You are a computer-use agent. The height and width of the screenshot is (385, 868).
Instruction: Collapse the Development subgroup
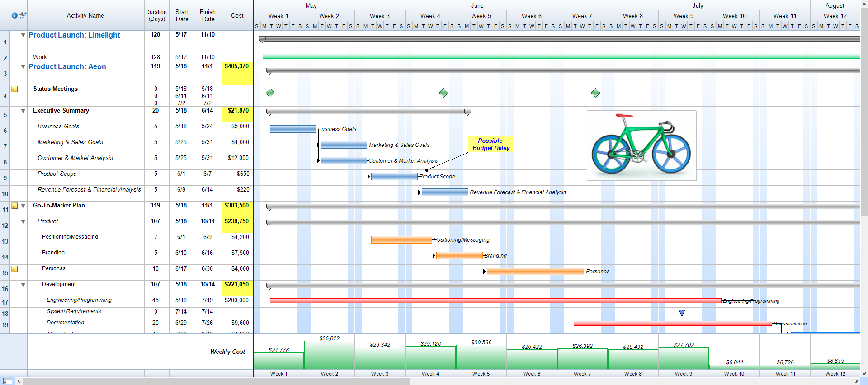click(x=23, y=285)
